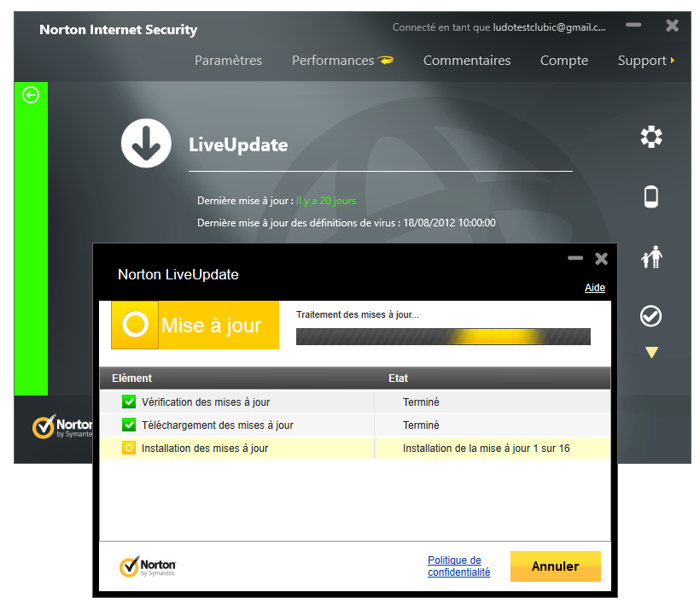The height and width of the screenshot is (610, 700).
Task: Click Terminé status of the Vérification row
Action: click(421, 402)
